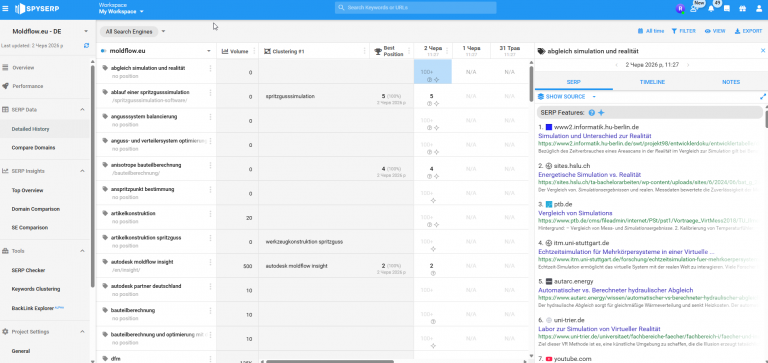The width and height of the screenshot is (768, 363).
Task: Open options for abgleich simulation und realität
Action: click(211, 69)
